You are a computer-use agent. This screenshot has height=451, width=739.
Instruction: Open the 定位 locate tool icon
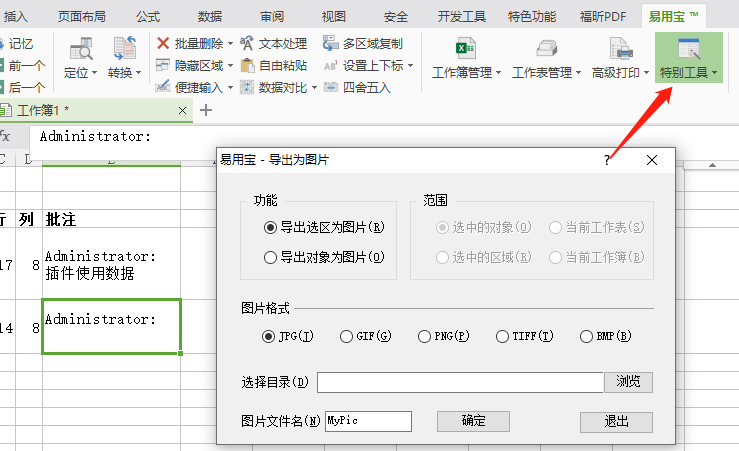click(x=81, y=48)
